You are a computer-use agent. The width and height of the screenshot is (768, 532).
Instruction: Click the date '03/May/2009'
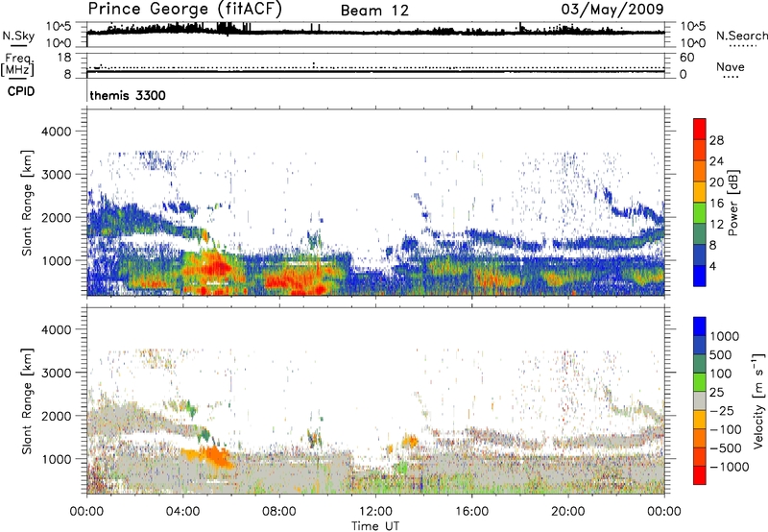point(612,9)
